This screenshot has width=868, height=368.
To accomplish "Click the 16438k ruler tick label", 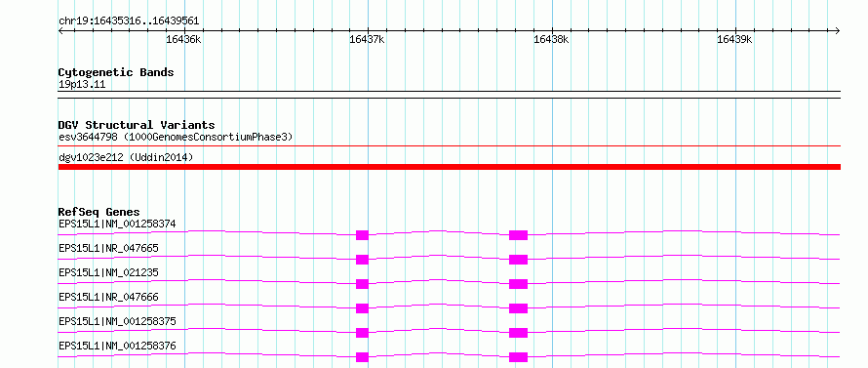I will pyautogui.click(x=551, y=39).
